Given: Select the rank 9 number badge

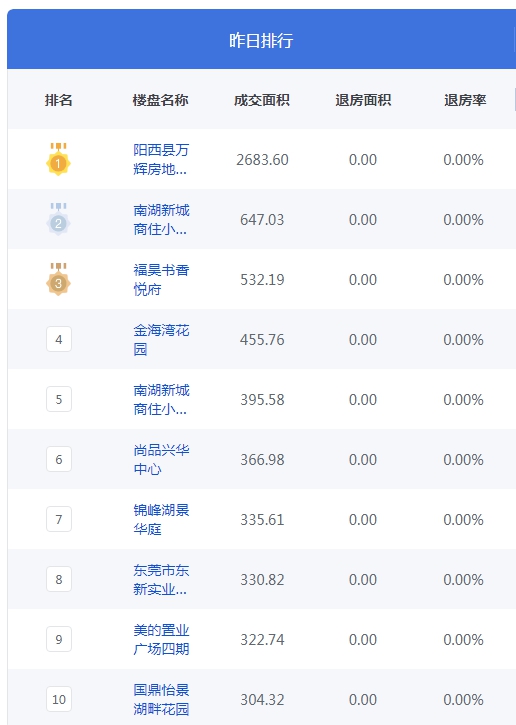Looking at the screenshot, I should click(59, 639).
